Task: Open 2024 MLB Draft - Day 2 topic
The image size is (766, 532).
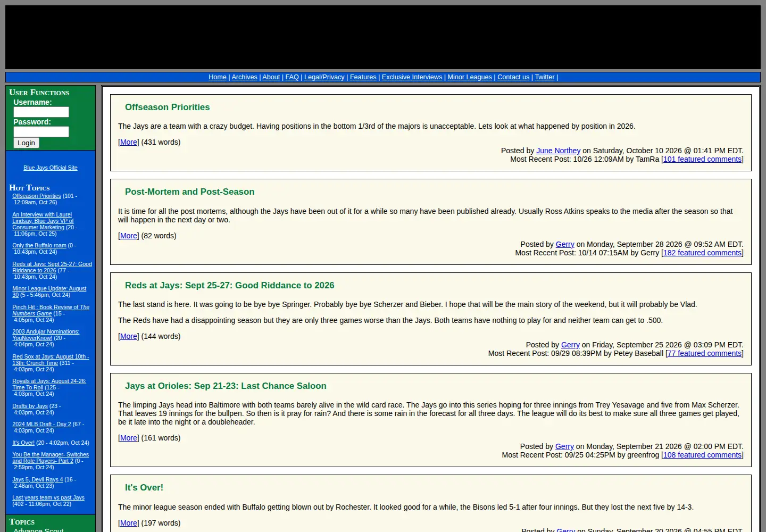Action: coord(41,424)
